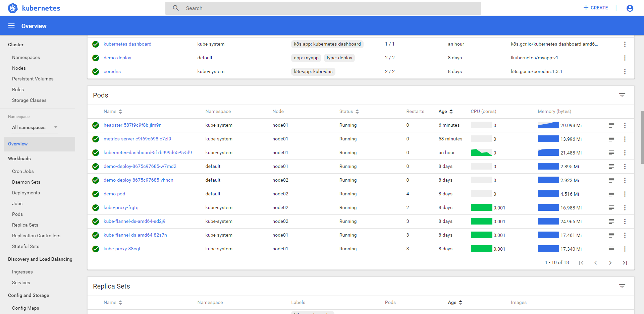Click the user account icon
The width and height of the screenshot is (644, 314).
pyautogui.click(x=630, y=8)
